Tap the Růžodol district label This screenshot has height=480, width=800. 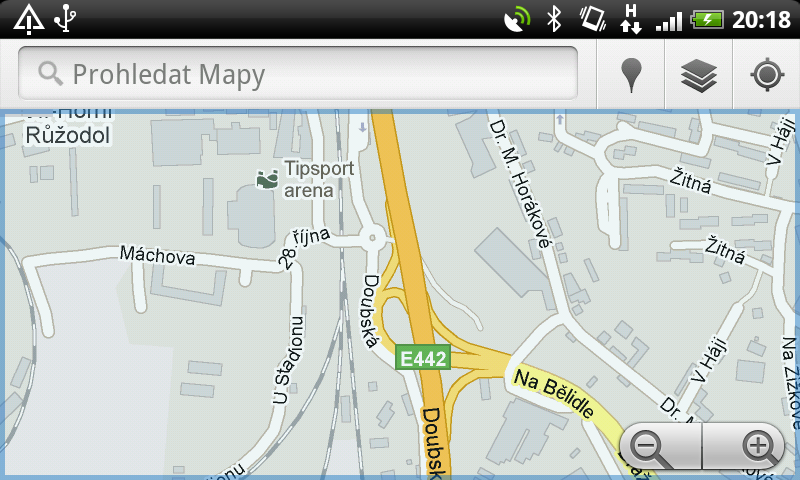68,136
